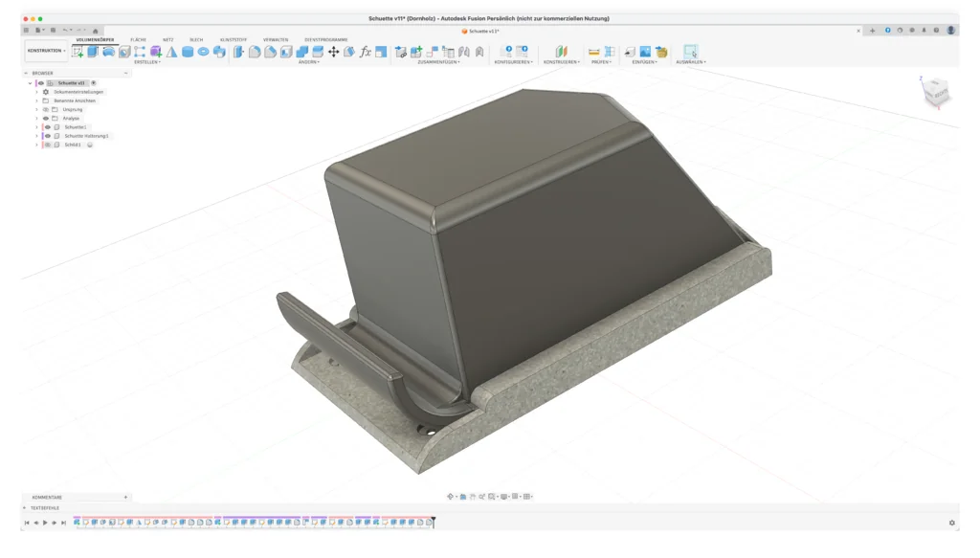This screenshot has height=558, width=980.
Task: Open the Konstruktion workspace dropdown
Action: pyautogui.click(x=46, y=51)
